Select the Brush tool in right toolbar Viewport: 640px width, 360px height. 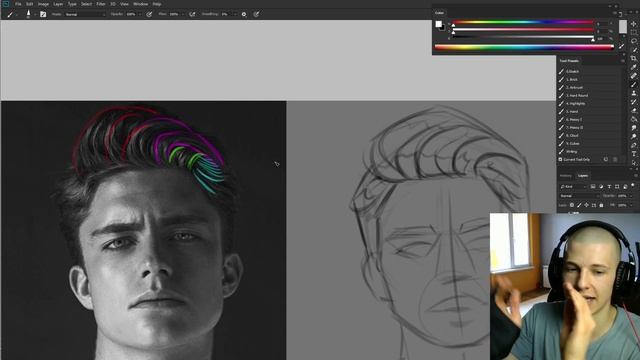pos(634,84)
